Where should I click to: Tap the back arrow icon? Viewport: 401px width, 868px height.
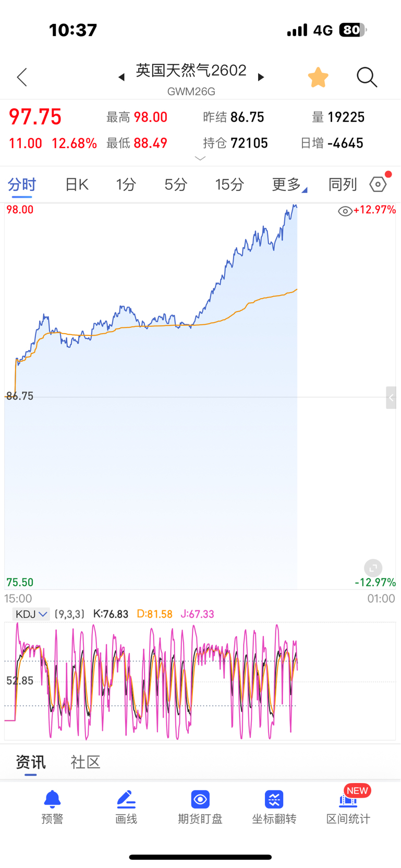coord(22,77)
